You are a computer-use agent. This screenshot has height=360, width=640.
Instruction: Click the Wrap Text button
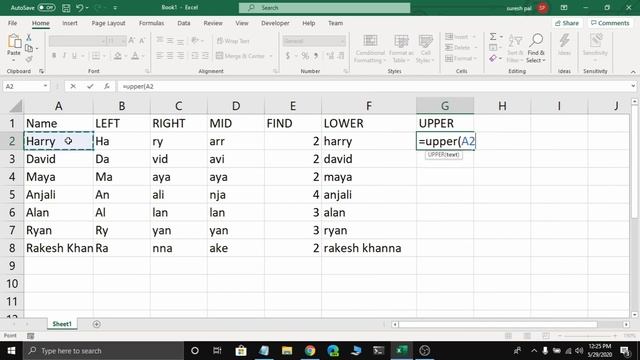coord(233,41)
